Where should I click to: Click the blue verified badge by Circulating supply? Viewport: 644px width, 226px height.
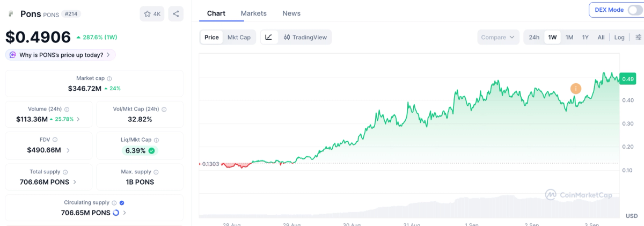122,203
